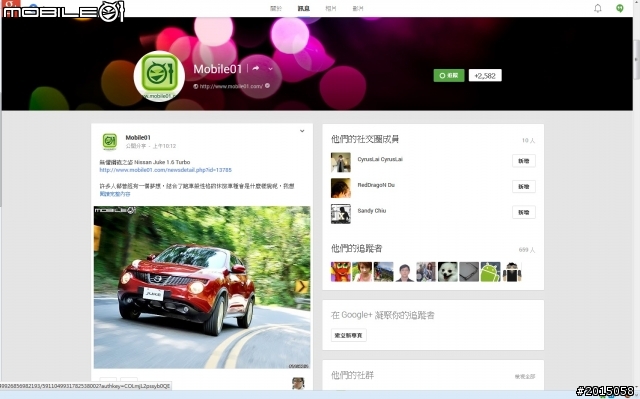Add RedDragoN Du with the 新增 button

[524, 186]
